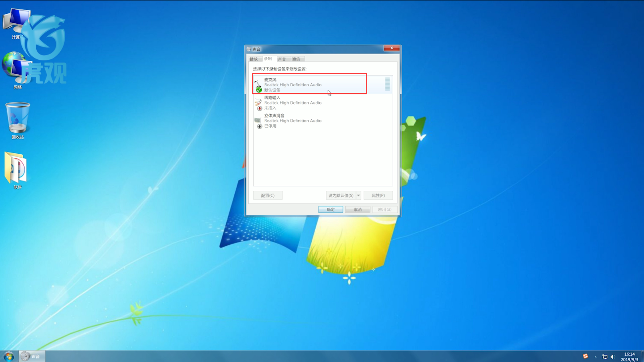Click the 应用(A) apply button
This screenshot has height=362, width=644.
tap(385, 210)
